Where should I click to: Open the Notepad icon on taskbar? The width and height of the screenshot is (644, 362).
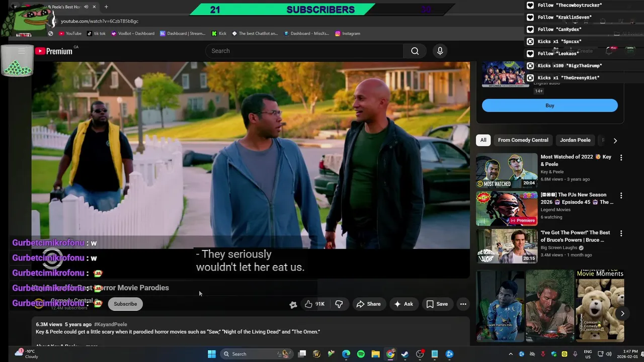pyautogui.click(x=435, y=354)
